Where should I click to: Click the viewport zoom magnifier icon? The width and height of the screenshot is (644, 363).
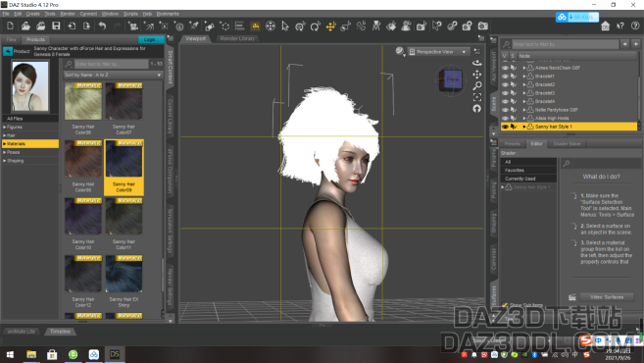point(476,86)
